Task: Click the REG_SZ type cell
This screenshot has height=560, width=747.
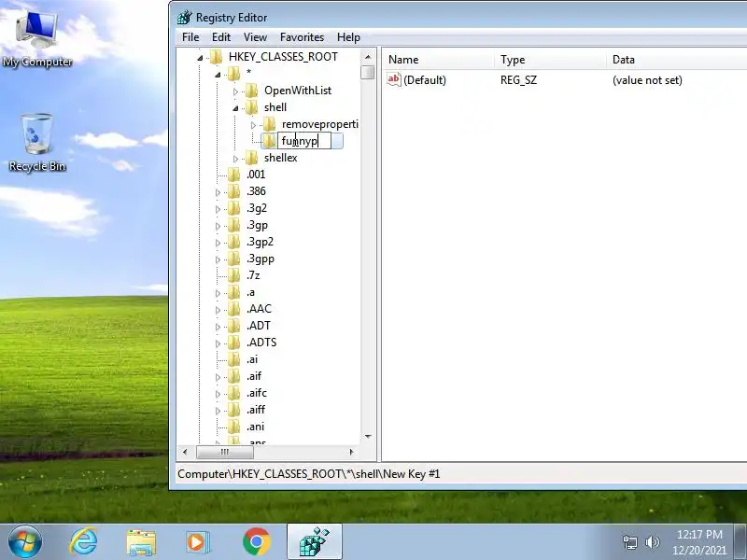Action: tap(518, 80)
